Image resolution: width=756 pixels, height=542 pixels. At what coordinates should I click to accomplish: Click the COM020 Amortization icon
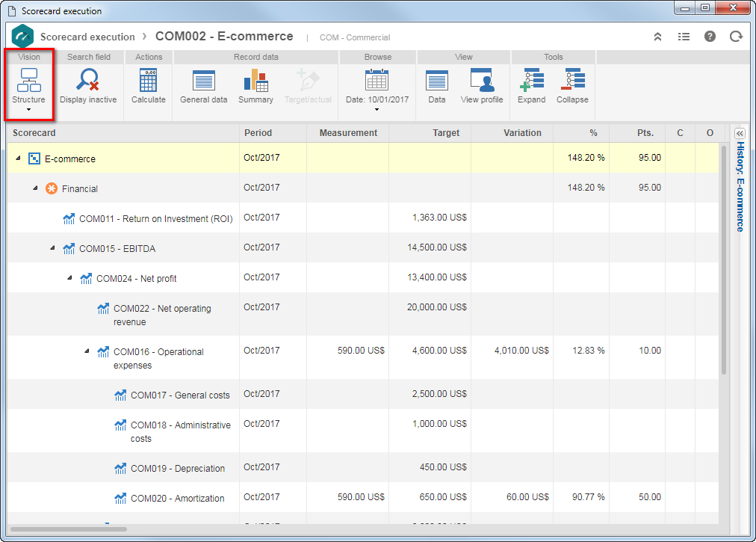coord(120,498)
